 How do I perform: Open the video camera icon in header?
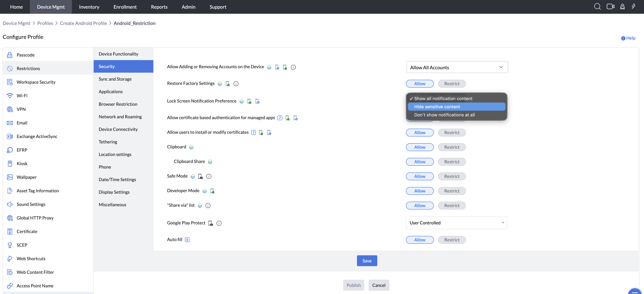(x=610, y=7)
